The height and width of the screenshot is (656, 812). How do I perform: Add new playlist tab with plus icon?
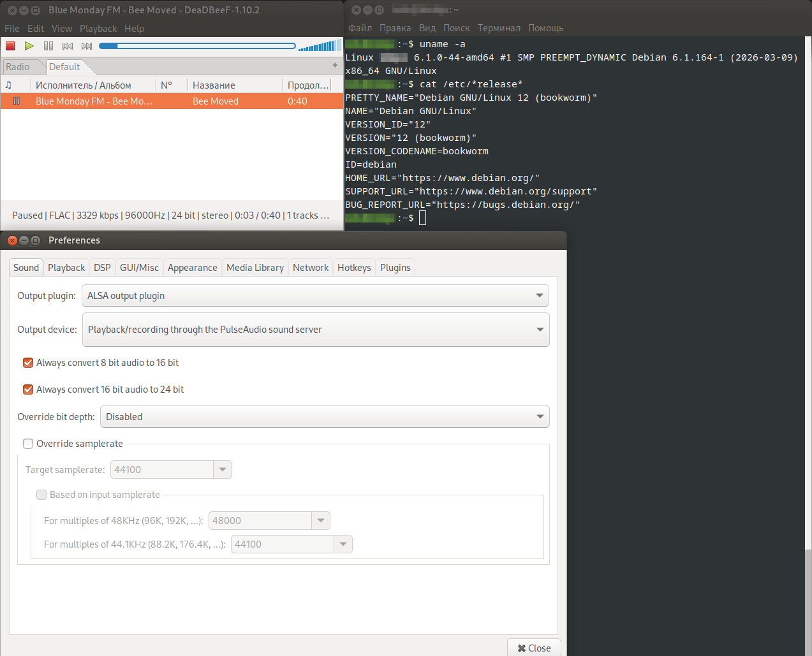coord(335,66)
